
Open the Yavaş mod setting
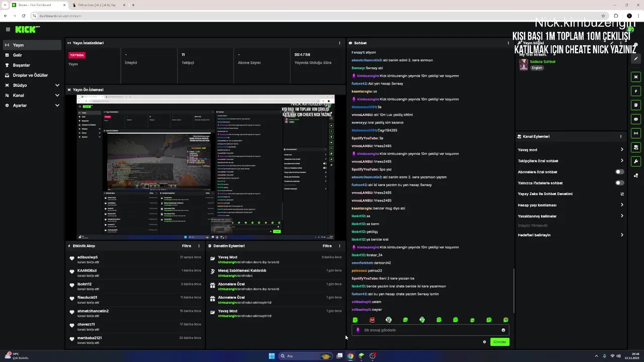point(571,150)
